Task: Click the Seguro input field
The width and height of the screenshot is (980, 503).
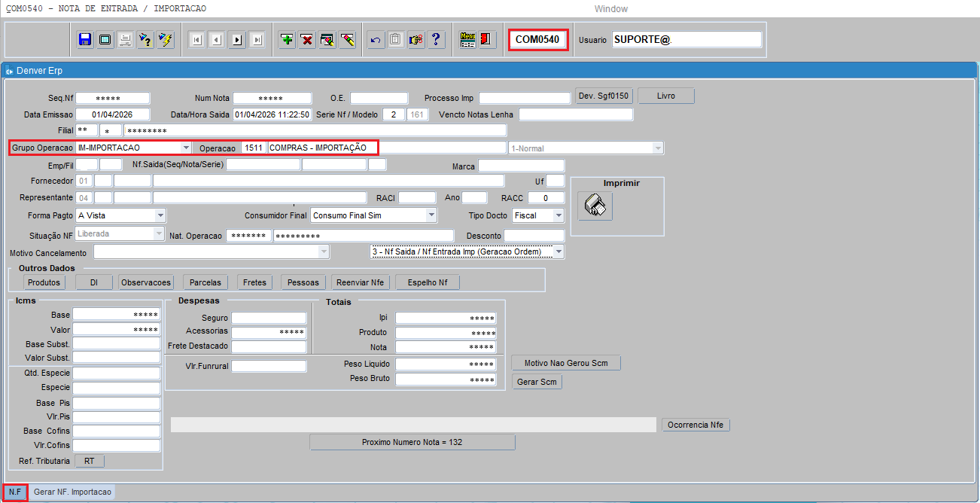Action: pyautogui.click(x=269, y=318)
